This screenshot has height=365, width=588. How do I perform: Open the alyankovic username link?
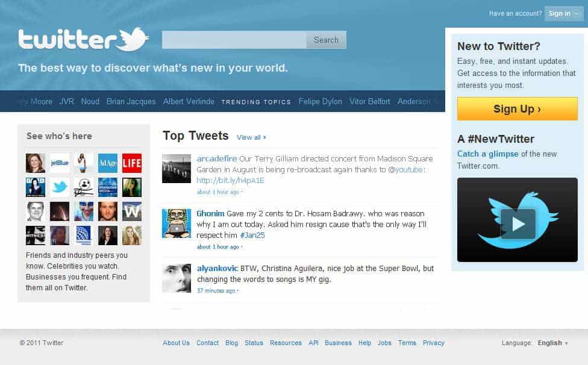[x=217, y=268]
